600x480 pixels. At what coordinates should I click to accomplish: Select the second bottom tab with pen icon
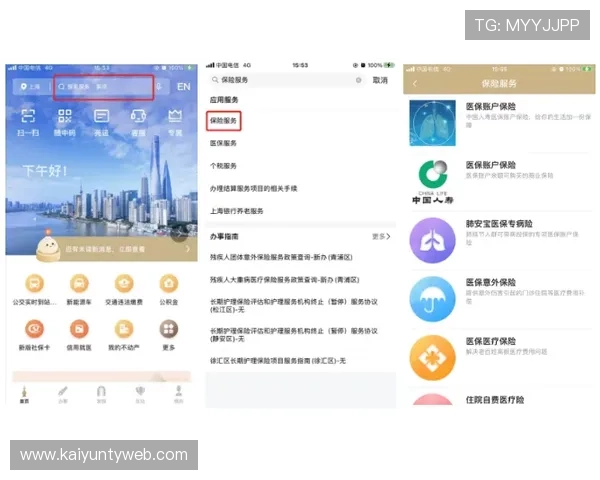[x=63, y=394]
